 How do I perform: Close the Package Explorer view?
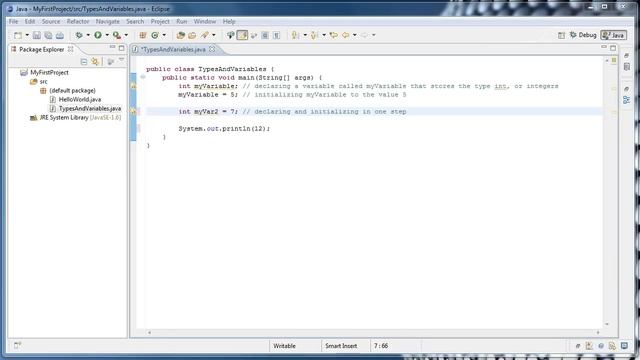click(71, 49)
